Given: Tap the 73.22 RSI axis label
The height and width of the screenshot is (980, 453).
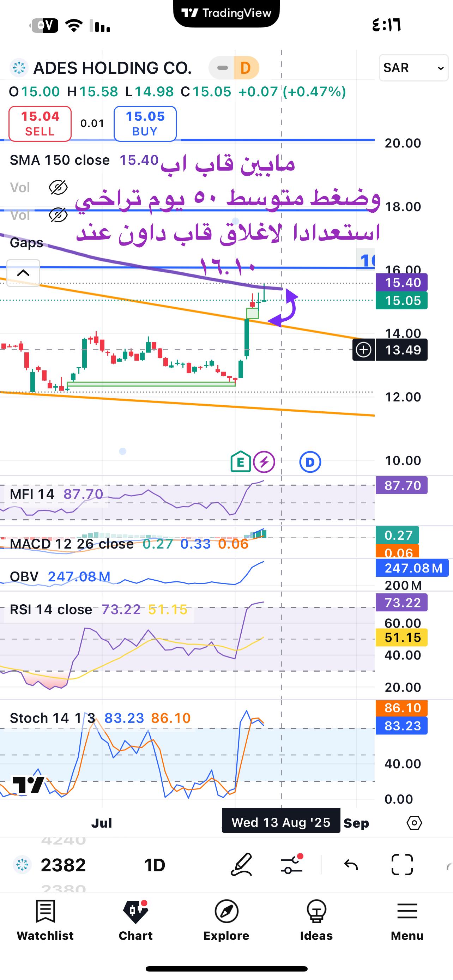Looking at the screenshot, I should click(x=401, y=603).
